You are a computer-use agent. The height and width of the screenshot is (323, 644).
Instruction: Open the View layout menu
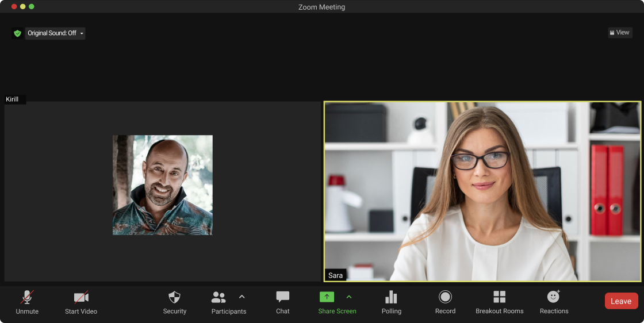click(619, 33)
